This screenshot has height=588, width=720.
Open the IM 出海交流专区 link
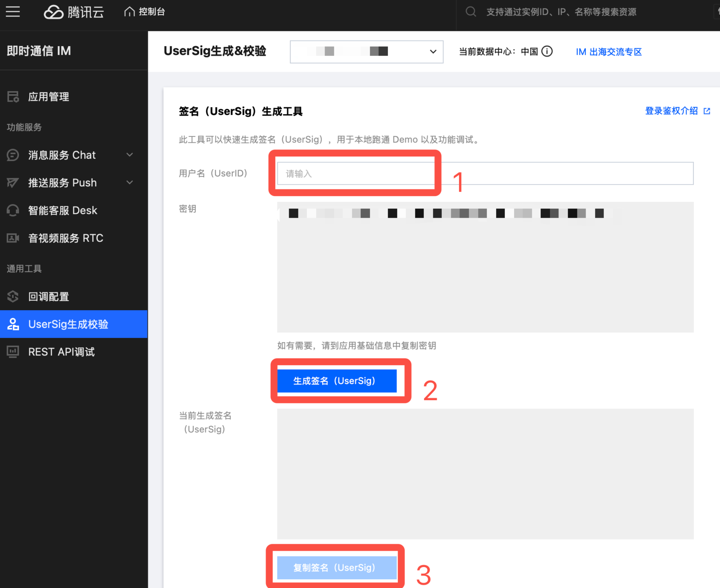[609, 52]
